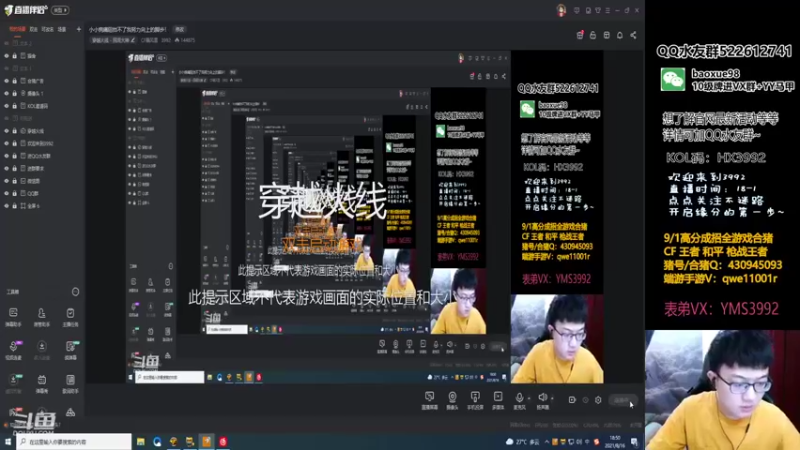Hide the QQ群 source
This screenshot has width=800, height=450.
[x=7, y=193]
